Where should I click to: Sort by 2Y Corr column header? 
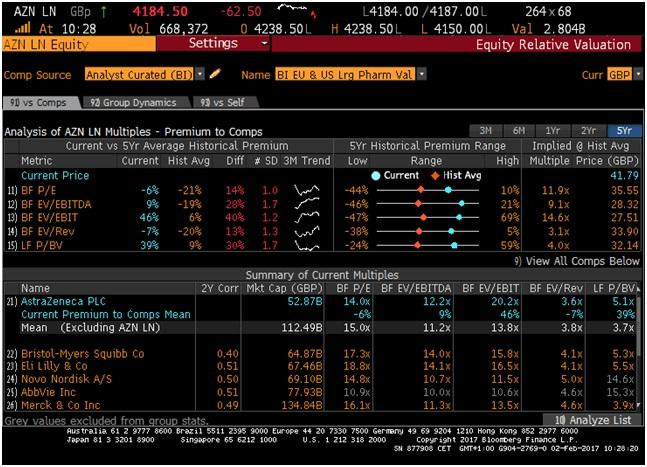point(220,288)
